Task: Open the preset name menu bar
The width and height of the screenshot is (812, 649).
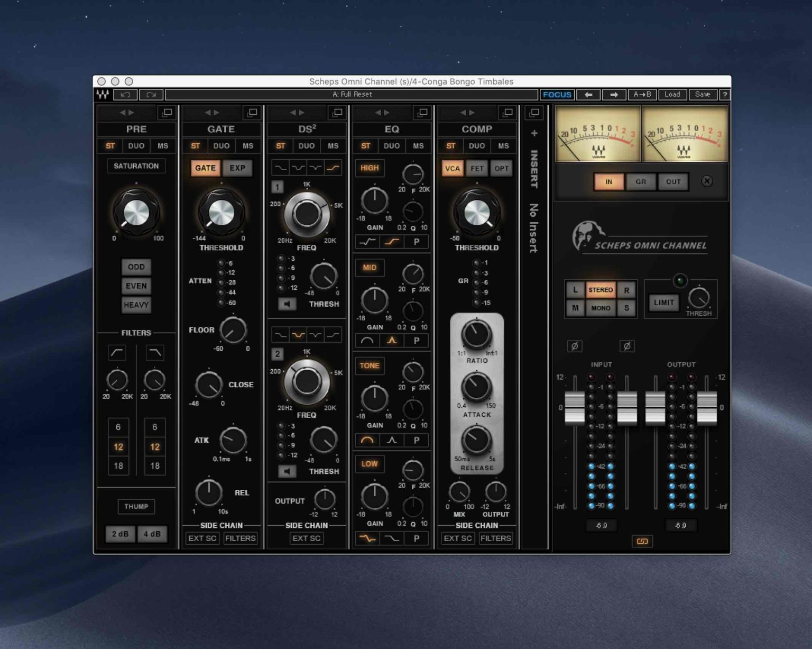Action: pos(352,95)
